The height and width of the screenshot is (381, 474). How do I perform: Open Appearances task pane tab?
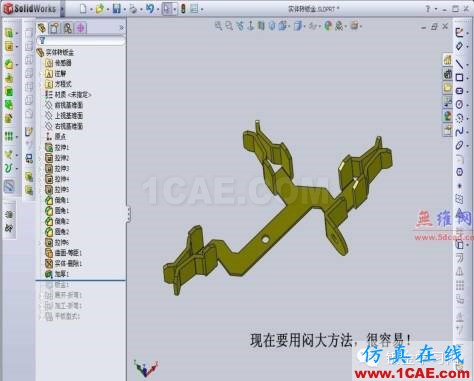(x=447, y=116)
